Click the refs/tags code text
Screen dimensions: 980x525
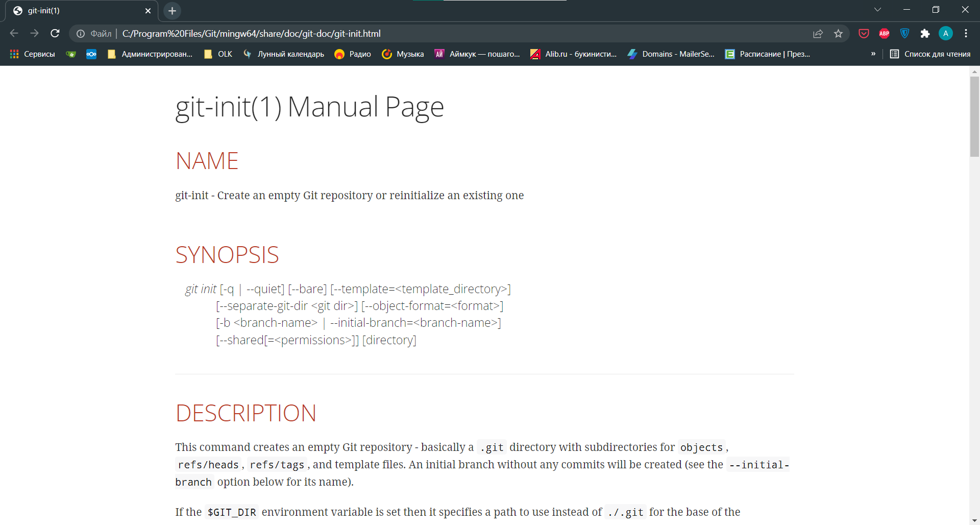[x=277, y=465]
